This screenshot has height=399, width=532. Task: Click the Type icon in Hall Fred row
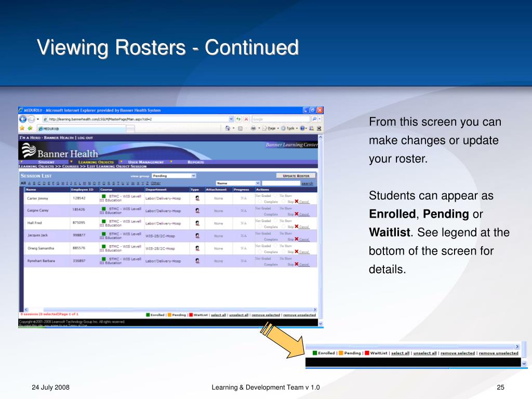pos(197,223)
